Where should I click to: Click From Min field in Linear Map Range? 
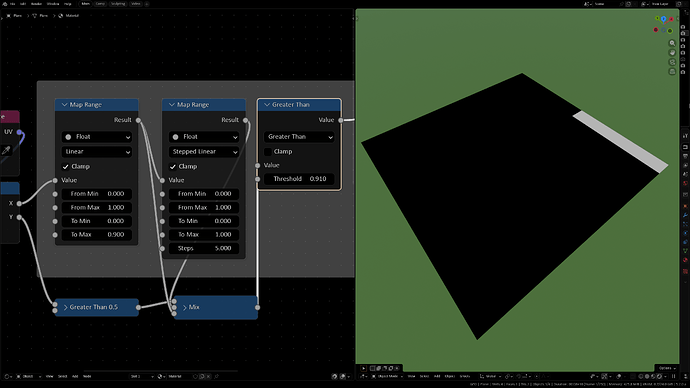97,194
